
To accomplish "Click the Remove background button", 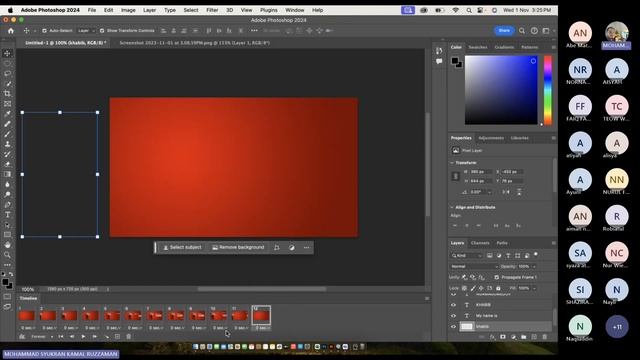I will [x=238, y=247].
